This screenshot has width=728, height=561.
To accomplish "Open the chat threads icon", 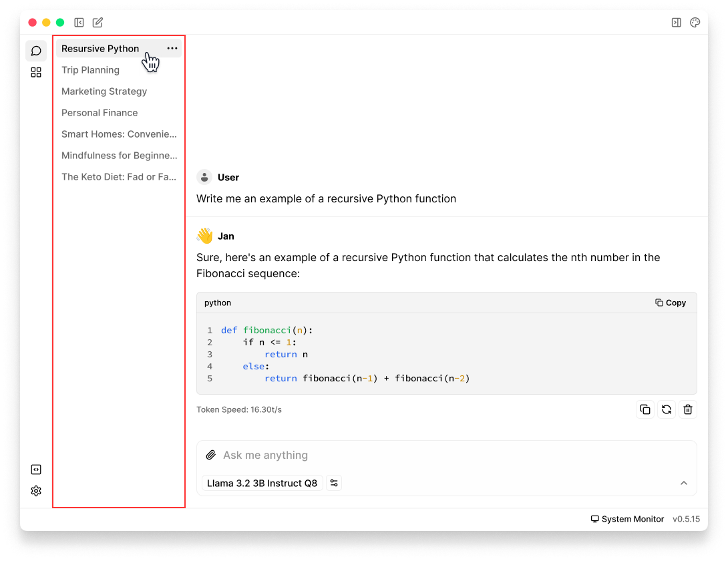I will click(x=36, y=51).
